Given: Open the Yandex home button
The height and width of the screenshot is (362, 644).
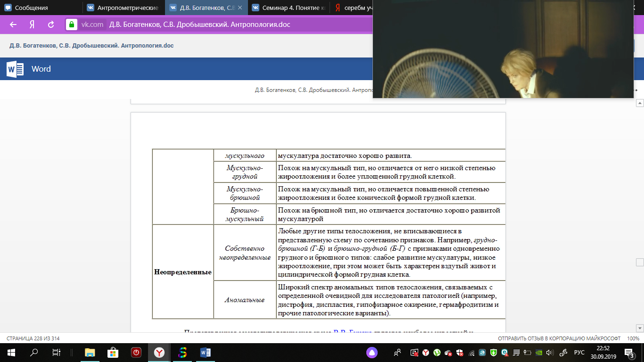Looking at the screenshot, I should click(32, 25).
